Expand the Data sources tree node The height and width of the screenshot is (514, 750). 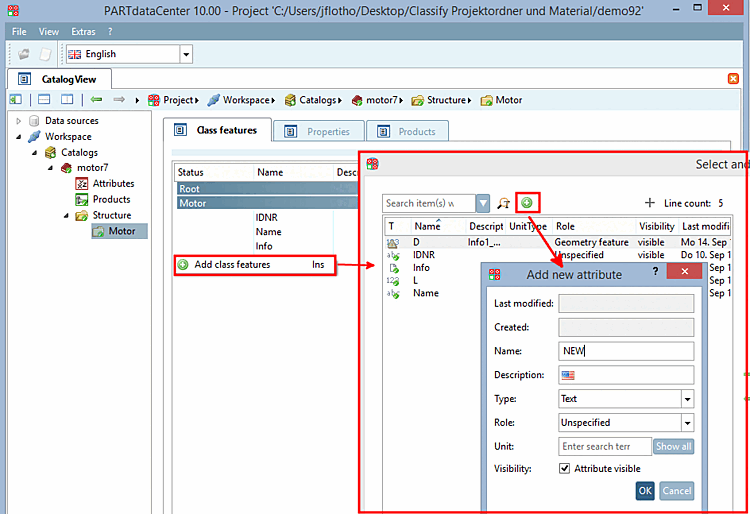click(19, 121)
